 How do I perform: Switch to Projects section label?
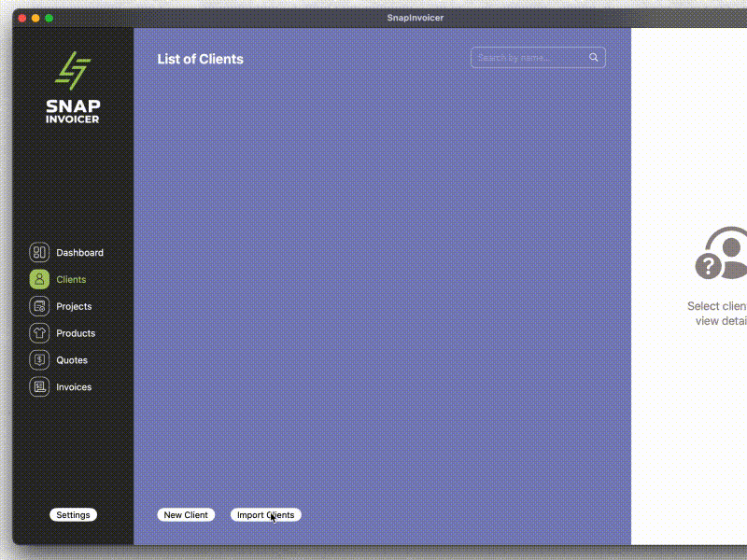(74, 307)
